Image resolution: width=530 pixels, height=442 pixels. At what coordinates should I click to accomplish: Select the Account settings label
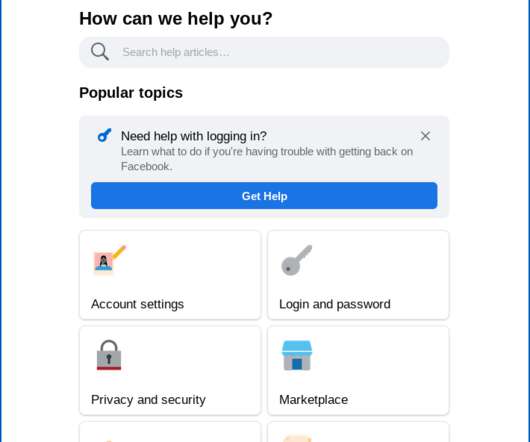coord(137,304)
